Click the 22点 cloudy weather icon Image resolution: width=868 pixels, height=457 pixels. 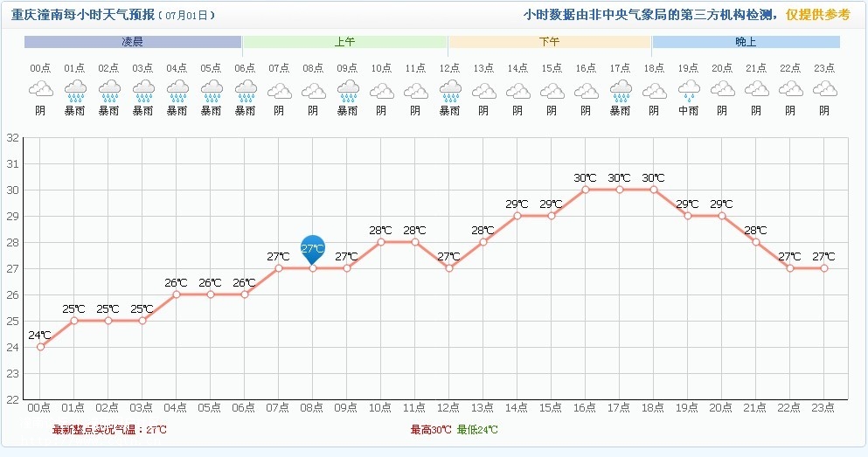coord(791,89)
